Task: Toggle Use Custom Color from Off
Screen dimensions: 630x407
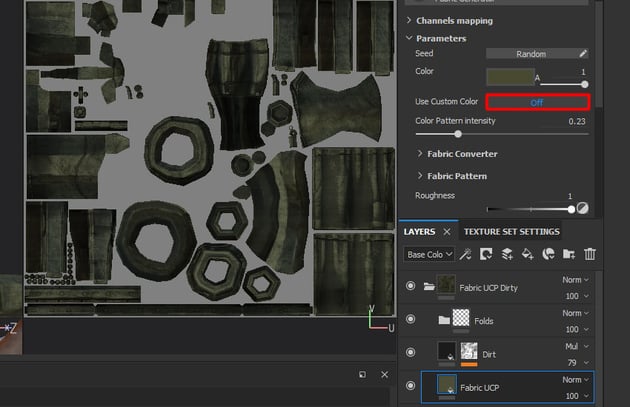Action: 537,102
